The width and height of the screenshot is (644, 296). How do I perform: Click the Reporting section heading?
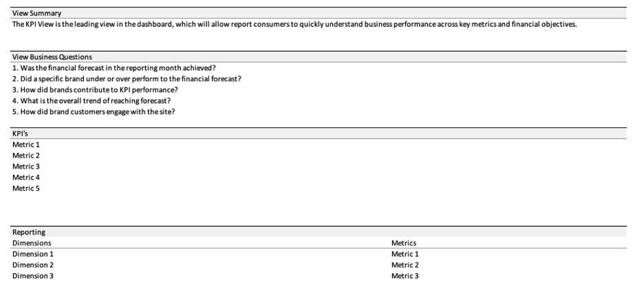29,232
